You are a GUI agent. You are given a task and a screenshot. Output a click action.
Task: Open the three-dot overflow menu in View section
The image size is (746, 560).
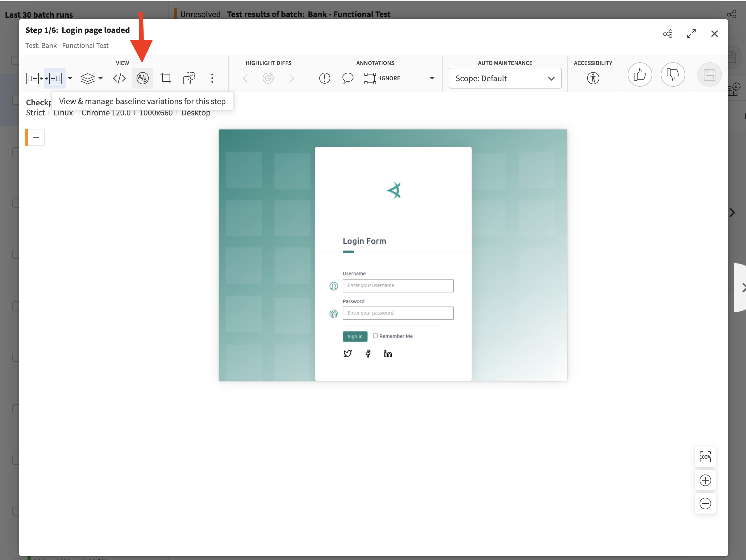tap(212, 78)
